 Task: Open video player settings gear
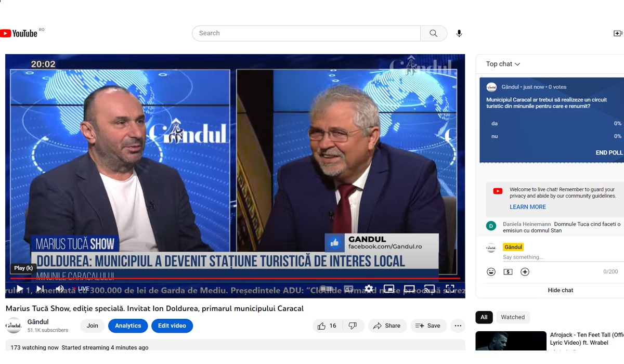[x=369, y=289]
